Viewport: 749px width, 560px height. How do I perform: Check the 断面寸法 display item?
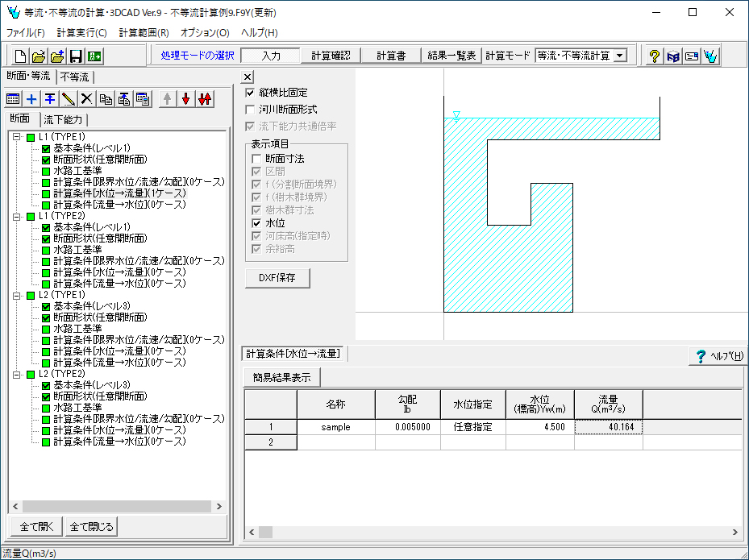256,159
